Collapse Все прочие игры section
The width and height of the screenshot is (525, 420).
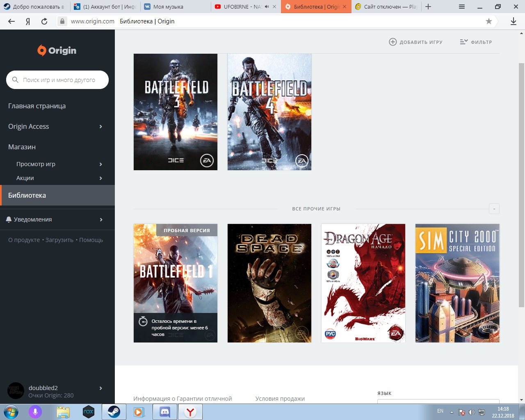494,209
